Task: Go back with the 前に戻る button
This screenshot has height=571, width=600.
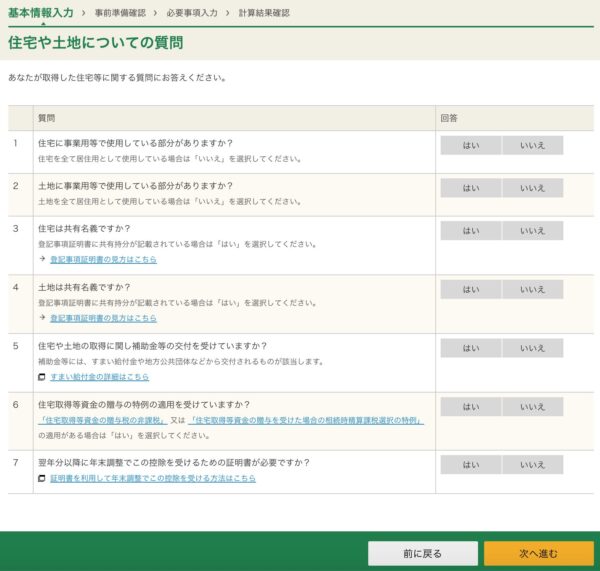Action: 423,553
